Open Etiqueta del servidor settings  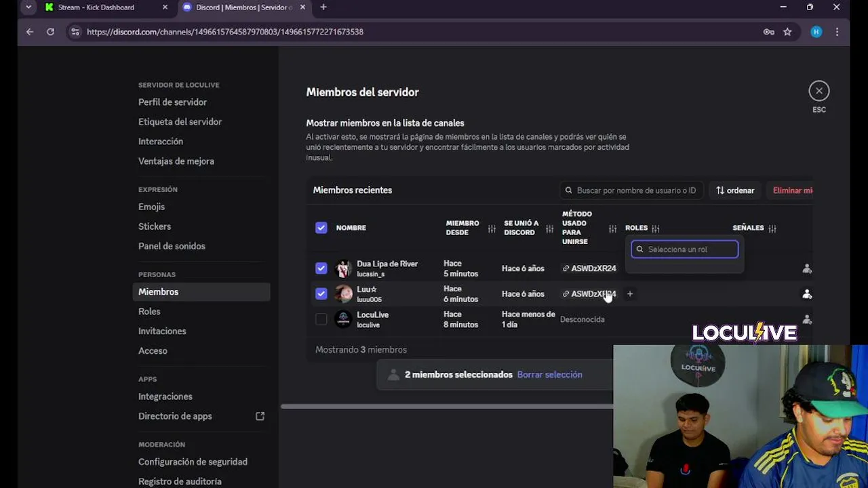pos(180,122)
